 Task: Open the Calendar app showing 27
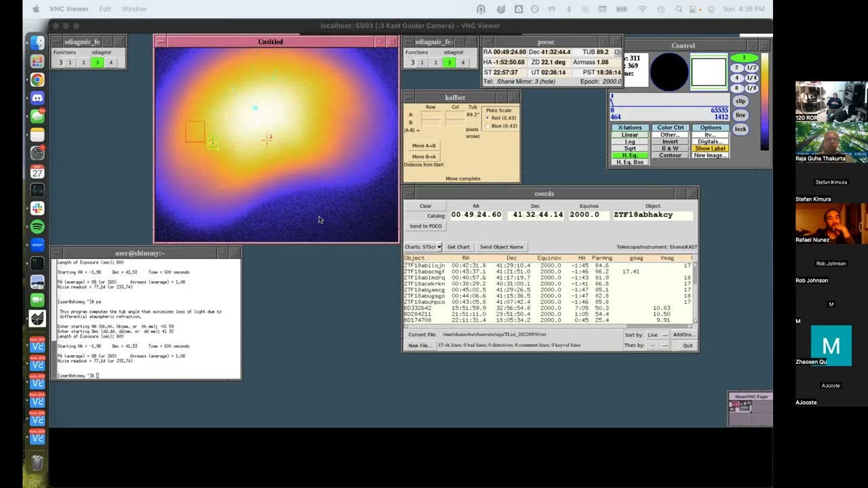click(x=37, y=172)
